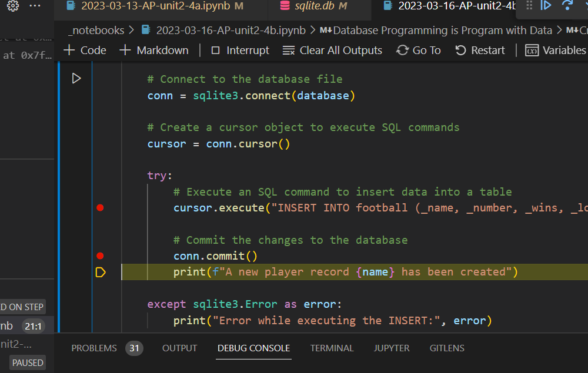Toggle the breakpoint on the conn.commit line

pyautogui.click(x=100, y=256)
